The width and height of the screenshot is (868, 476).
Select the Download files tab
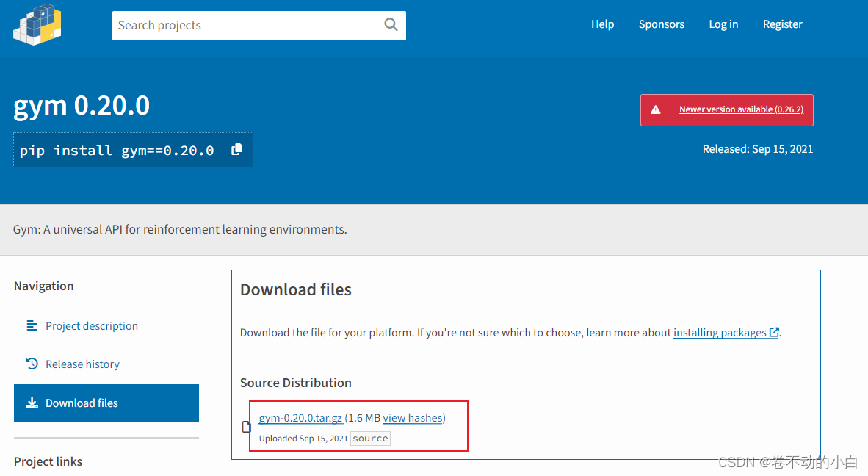(x=106, y=403)
